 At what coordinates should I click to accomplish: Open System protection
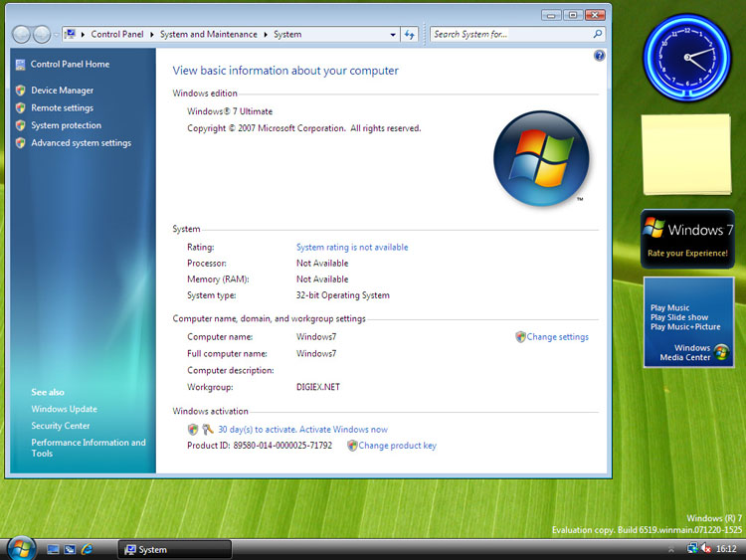point(66,125)
